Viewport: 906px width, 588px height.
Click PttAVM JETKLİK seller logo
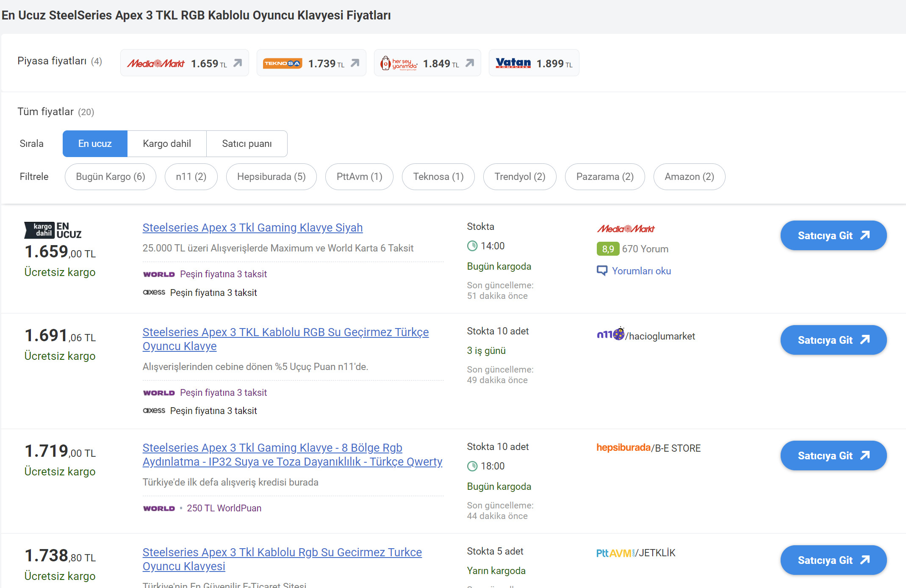(615, 553)
